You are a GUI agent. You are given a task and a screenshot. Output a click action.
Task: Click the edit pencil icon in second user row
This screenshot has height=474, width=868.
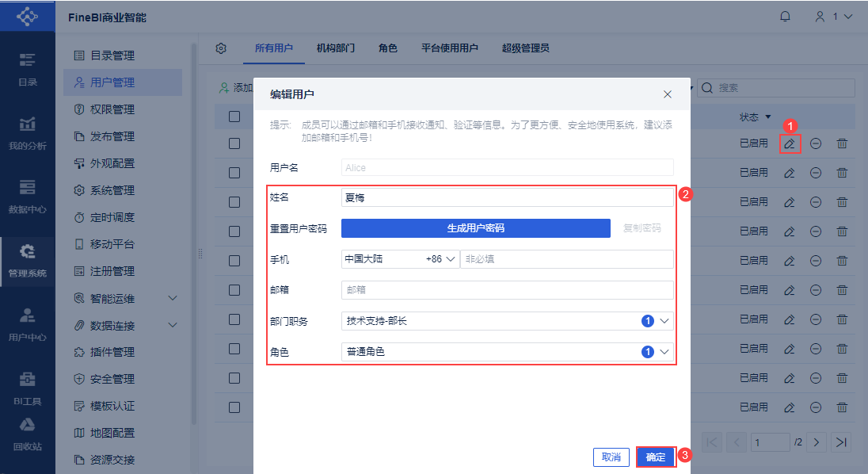[x=790, y=173]
